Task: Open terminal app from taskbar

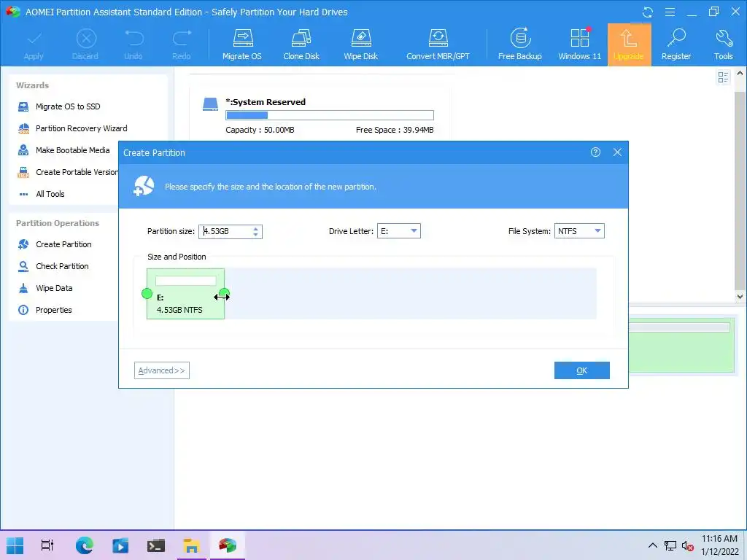Action: tap(156, 545)
